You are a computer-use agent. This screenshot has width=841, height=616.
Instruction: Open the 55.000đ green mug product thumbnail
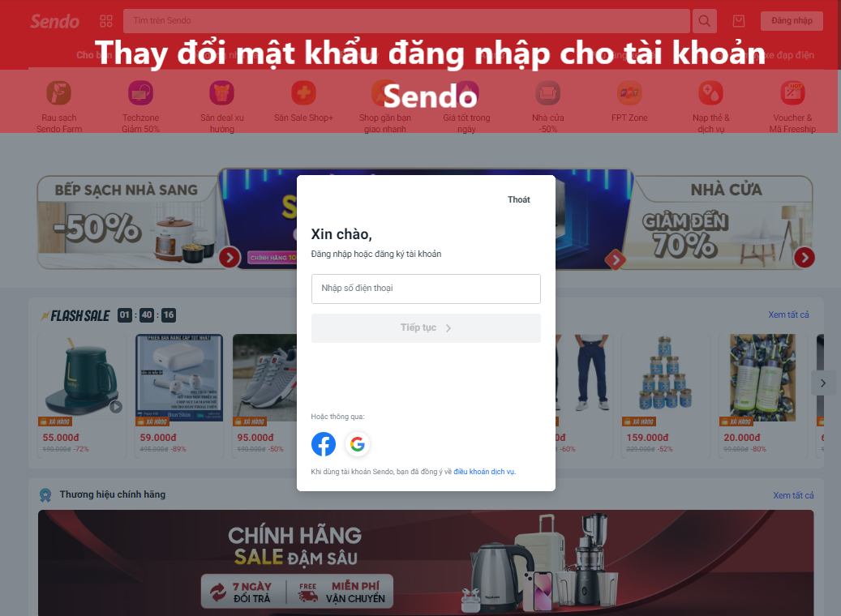click(x=82, y=375)
